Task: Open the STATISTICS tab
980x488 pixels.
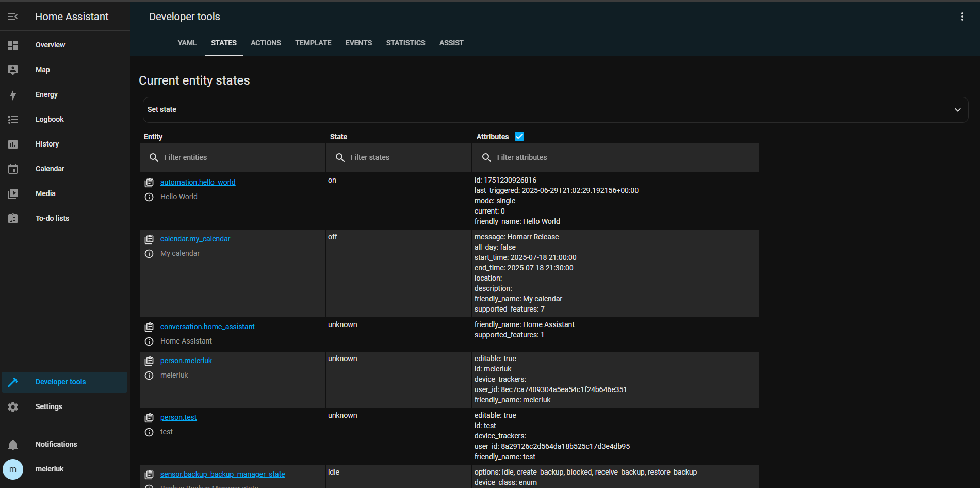Action: point(405,43)
